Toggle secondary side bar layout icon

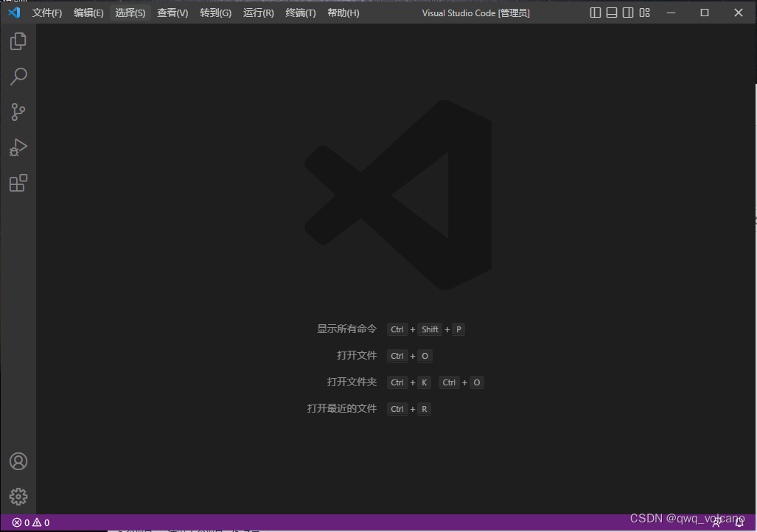[x=627, y=13]
